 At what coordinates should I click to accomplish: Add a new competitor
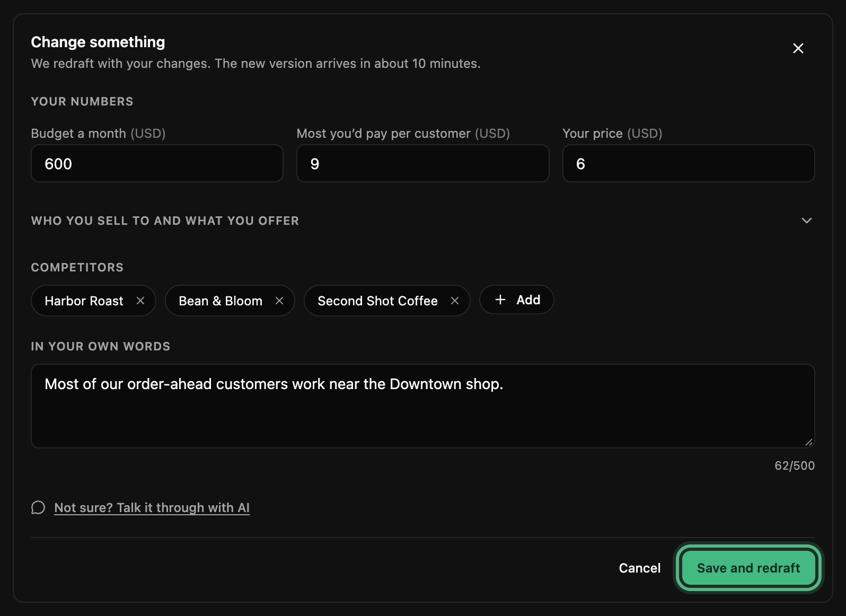click(x=517, y=300)
